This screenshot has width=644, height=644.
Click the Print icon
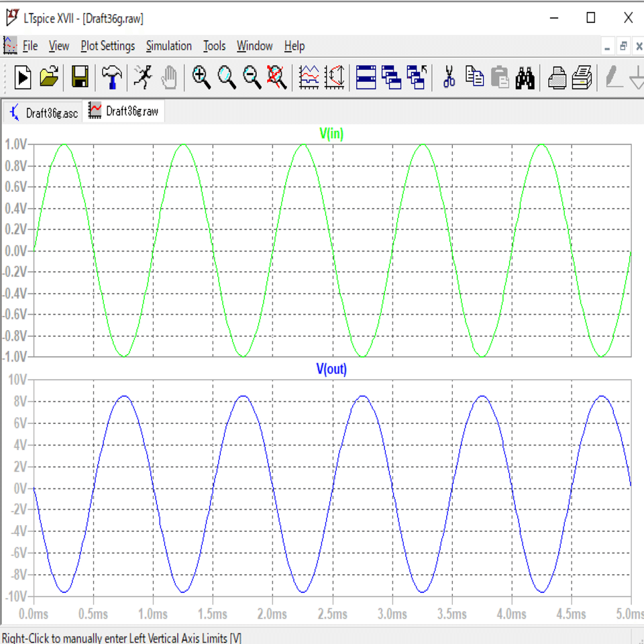(557, 77)
